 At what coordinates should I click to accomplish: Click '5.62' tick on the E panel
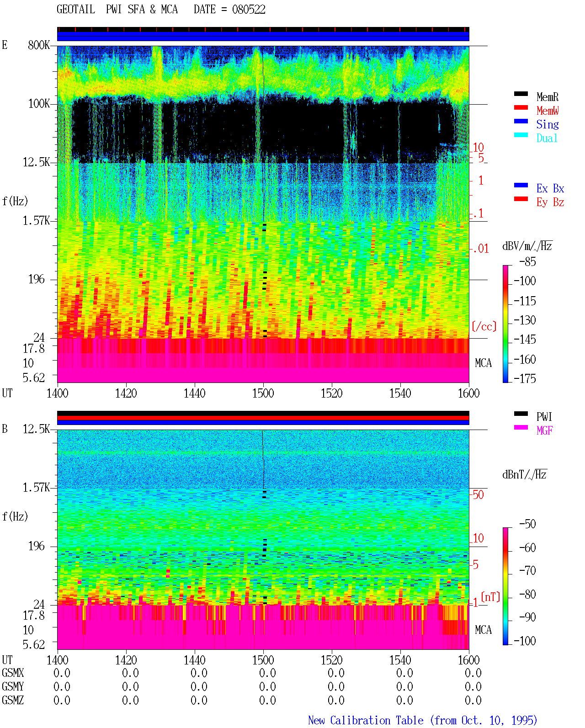34,378
